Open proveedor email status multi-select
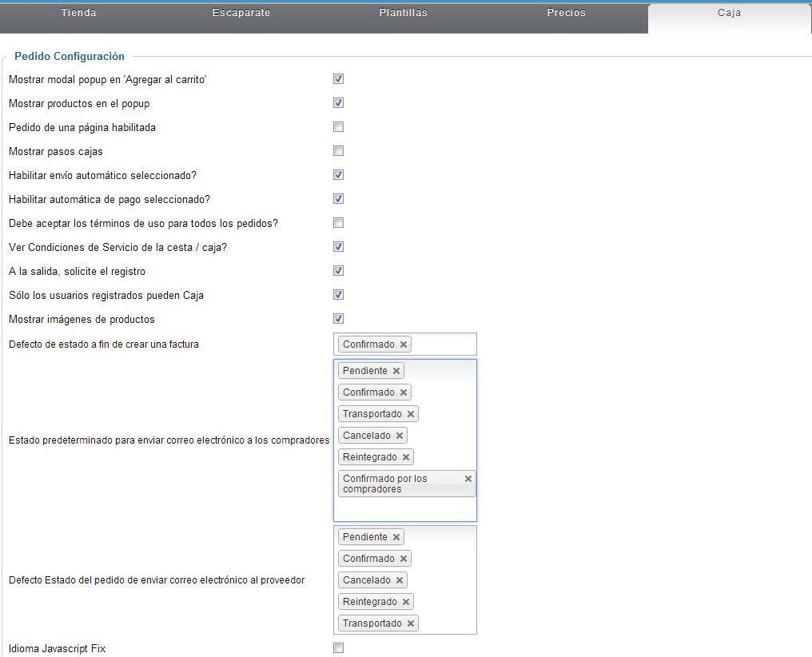The image size is (812, 657). point(405,579)
